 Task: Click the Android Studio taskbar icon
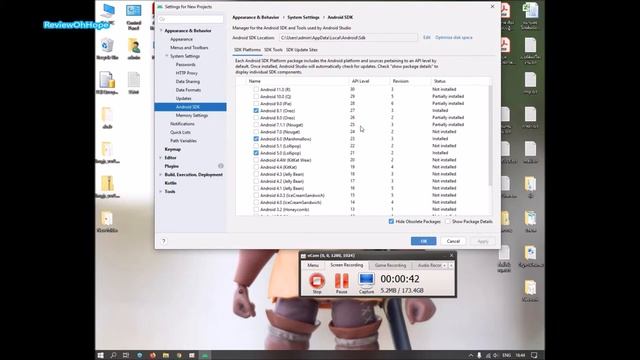click(x=204, y=356)
